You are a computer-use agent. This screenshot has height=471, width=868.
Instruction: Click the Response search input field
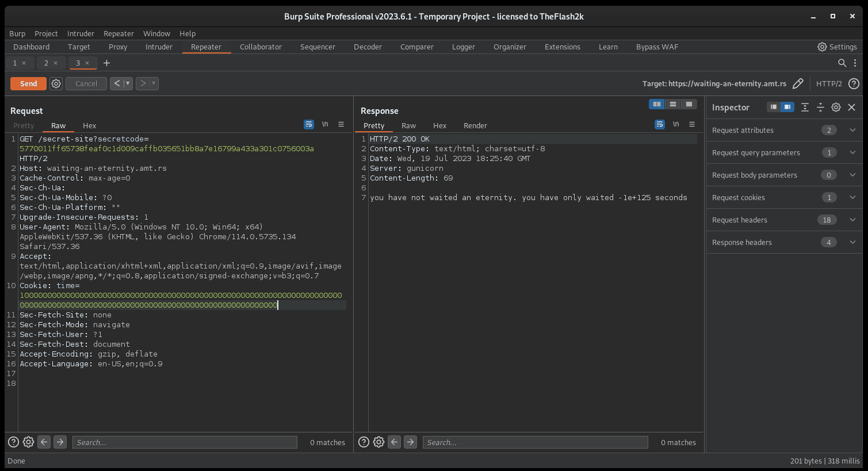click(535, 442)
